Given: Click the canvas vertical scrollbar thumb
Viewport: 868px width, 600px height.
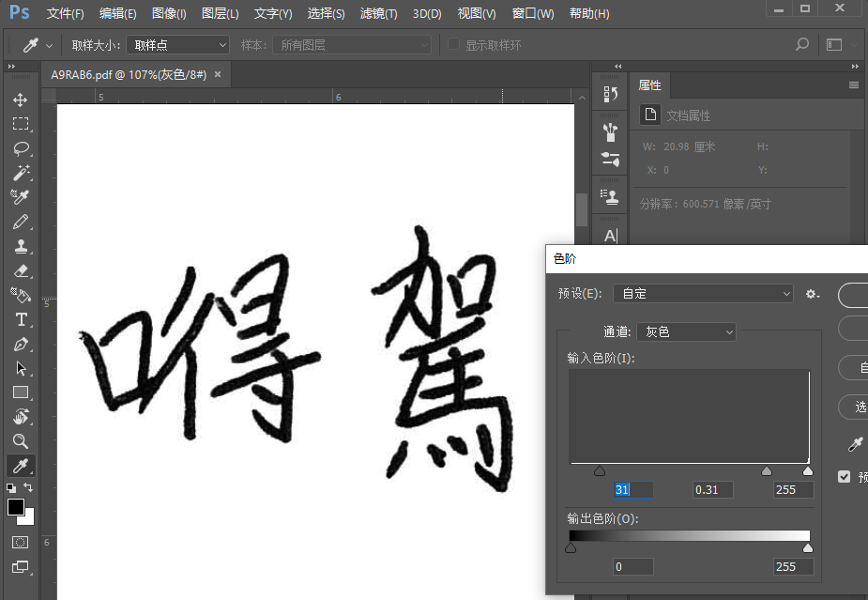Looking at the screenshot, I should [582, 209].
